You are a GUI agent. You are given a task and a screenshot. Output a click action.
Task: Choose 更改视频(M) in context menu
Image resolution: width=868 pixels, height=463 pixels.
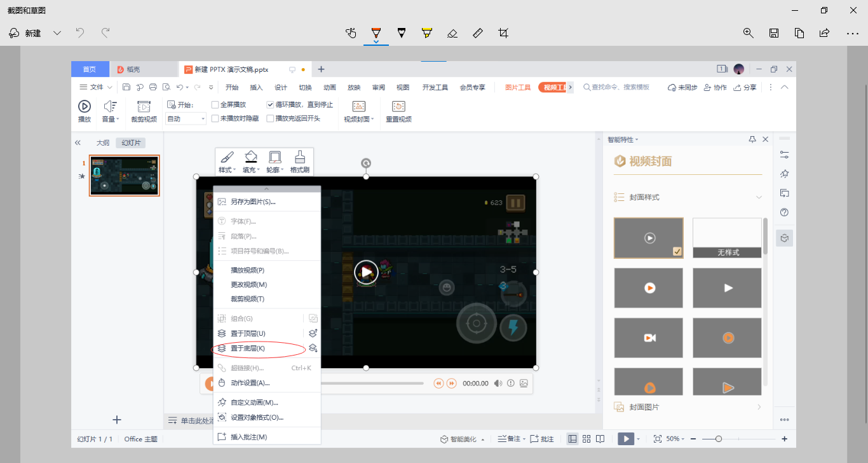click(x=267, y=284)
